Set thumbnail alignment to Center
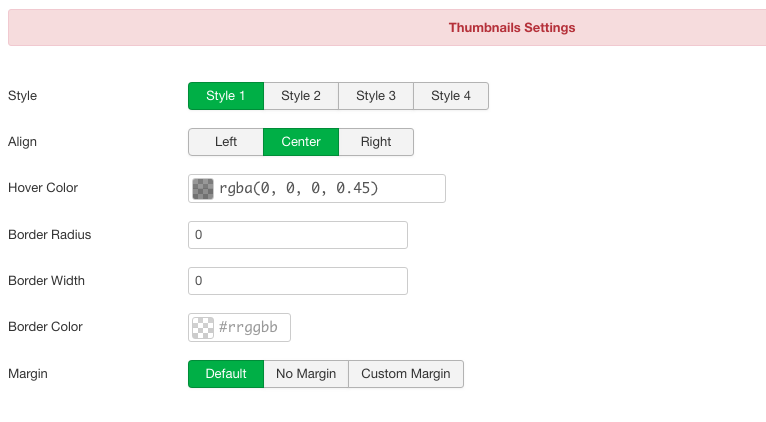 pos(301,142)
